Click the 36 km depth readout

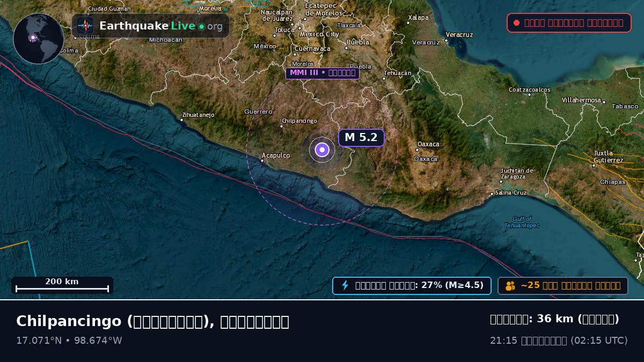554,319
